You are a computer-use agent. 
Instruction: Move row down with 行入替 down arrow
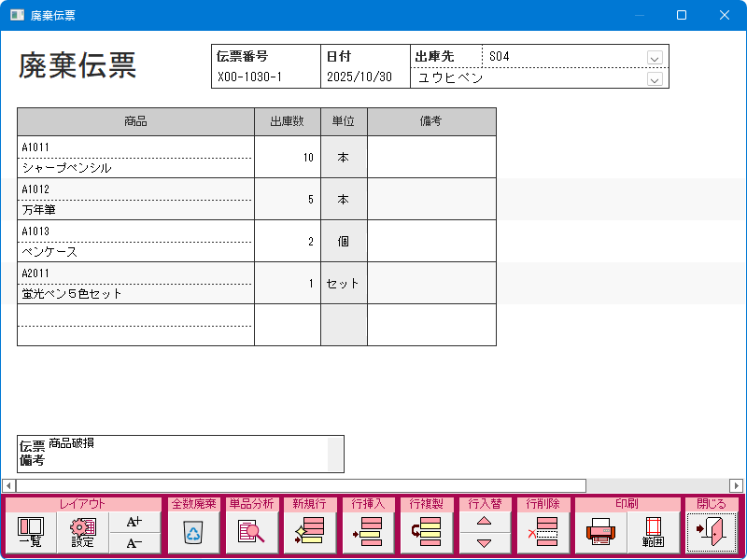click(484, 543)
